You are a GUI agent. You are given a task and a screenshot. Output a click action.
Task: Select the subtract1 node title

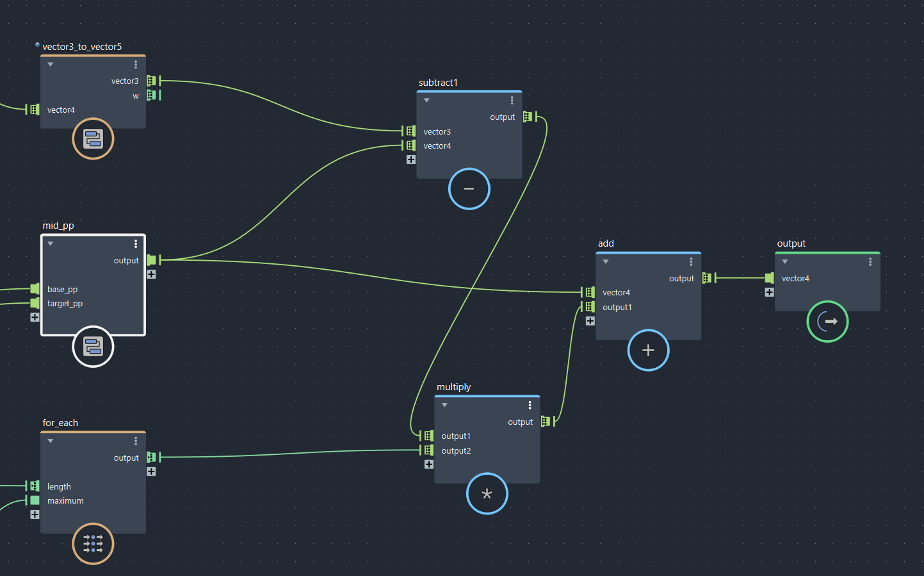[x=438, y=83]
